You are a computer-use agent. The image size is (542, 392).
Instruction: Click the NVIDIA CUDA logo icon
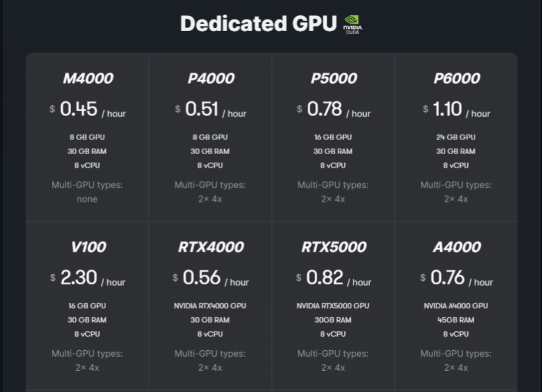[353, 24]
